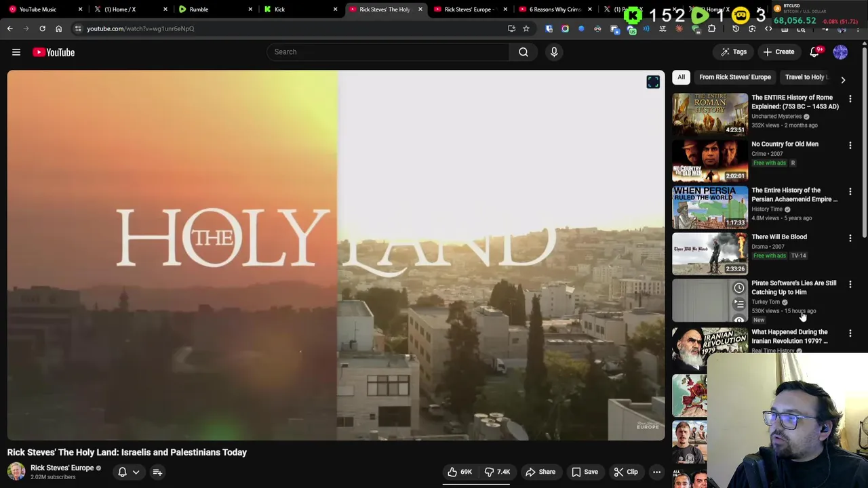The image size is (868, 488).
Task: Click the Search input field
Action: (x=388, y=52)
